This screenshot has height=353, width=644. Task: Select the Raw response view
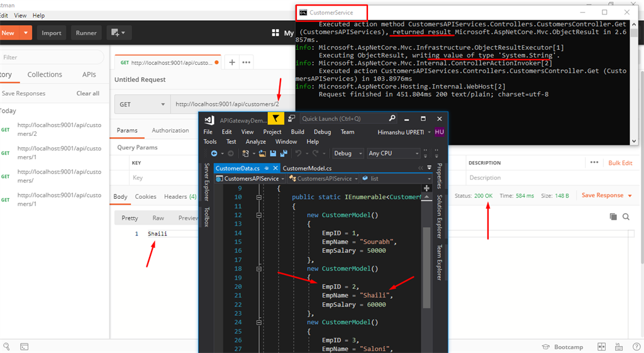click(x=158, y=218)
